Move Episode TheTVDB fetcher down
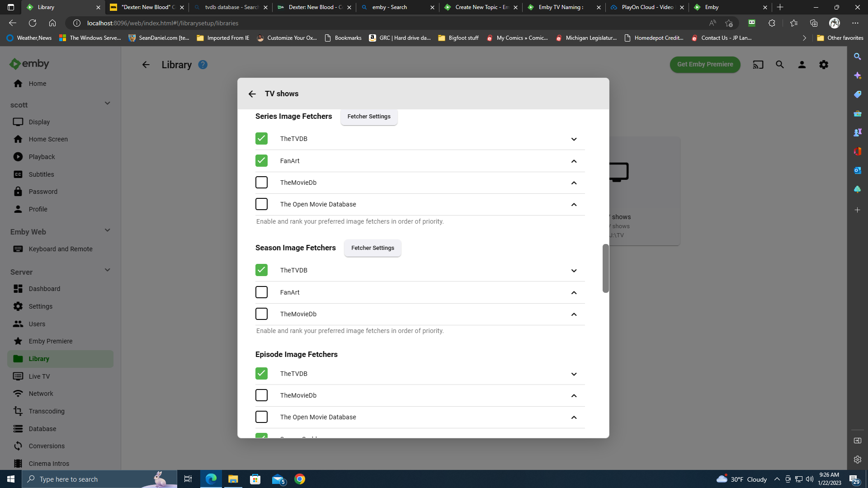868x488 pixels. click(x=574, y=374)
